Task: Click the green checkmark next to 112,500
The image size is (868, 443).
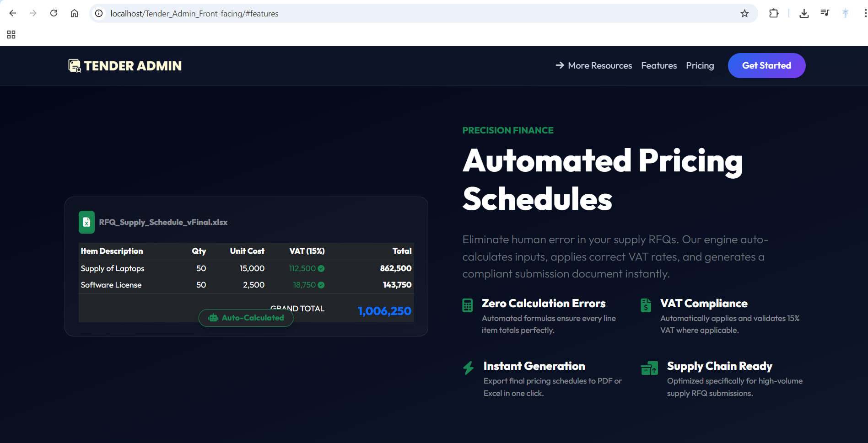Action: [321, 268]
